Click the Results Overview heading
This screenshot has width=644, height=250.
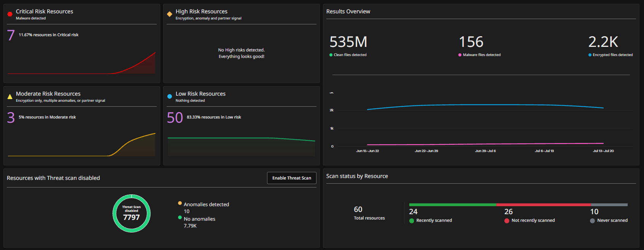(348, 11)
